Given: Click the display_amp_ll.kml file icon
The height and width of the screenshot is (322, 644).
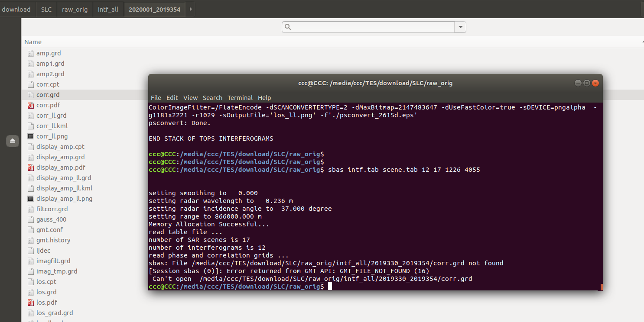Looking at the screenshot, I should click(30, 188).
